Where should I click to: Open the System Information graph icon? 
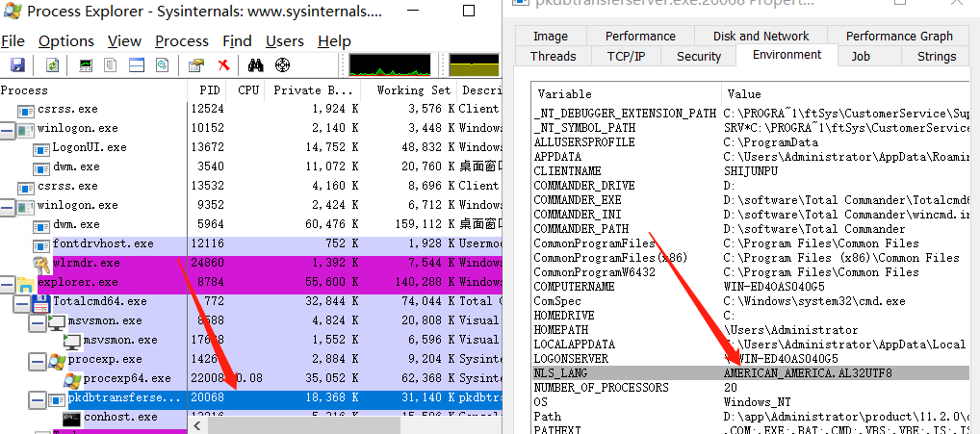coord(87,64)
